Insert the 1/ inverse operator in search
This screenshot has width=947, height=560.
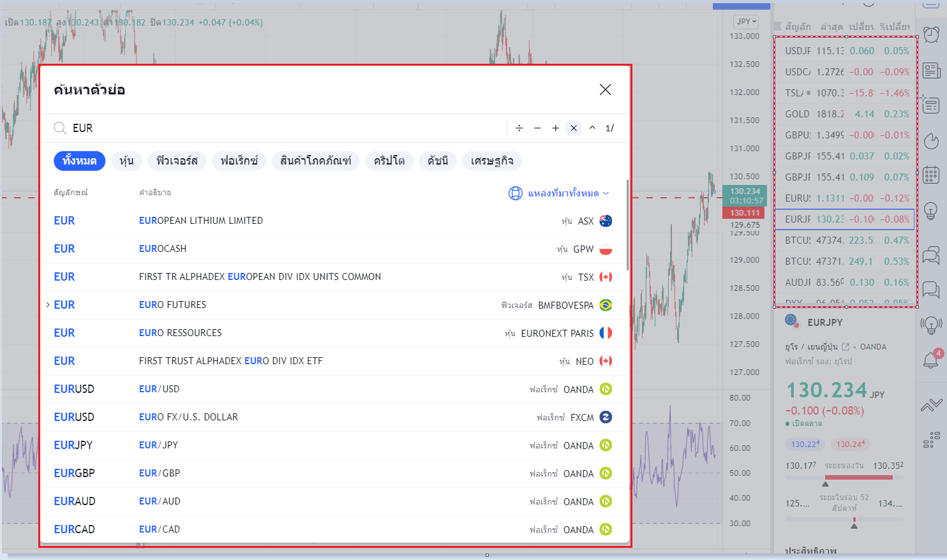coord(609,128)
